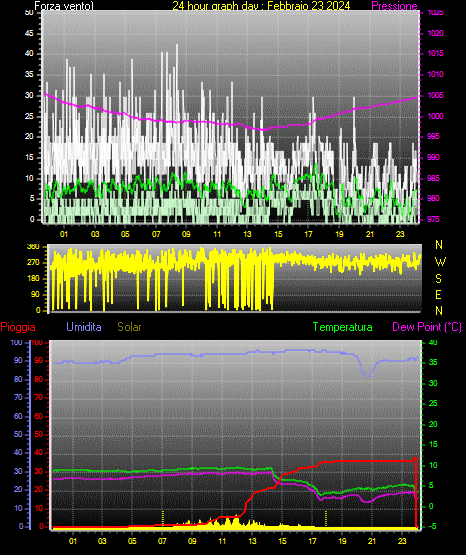Viewport: 466px width, 555px height.
Task: Click the 24 hour graph day title
Action: click(x=261, y=6)
